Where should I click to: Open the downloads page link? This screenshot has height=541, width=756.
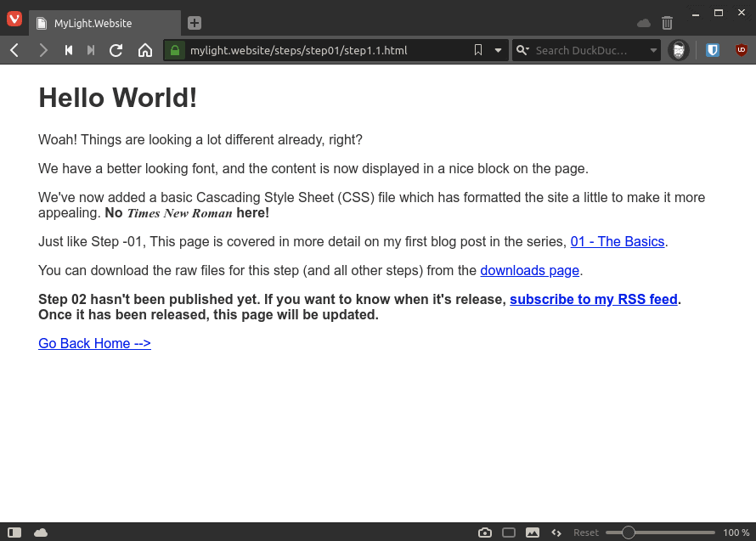(529, 270)
